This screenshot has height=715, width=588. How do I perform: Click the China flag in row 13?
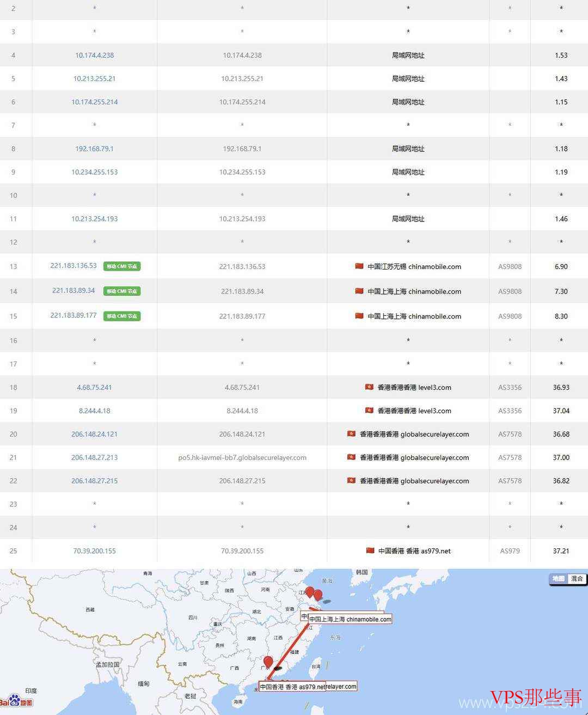359,266
